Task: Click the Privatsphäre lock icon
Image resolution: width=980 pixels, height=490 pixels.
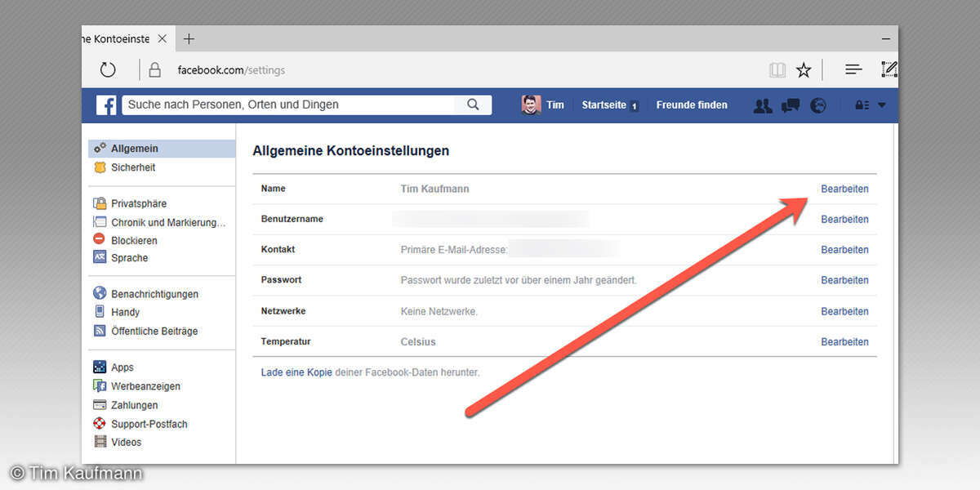Action: click(100, 203)
